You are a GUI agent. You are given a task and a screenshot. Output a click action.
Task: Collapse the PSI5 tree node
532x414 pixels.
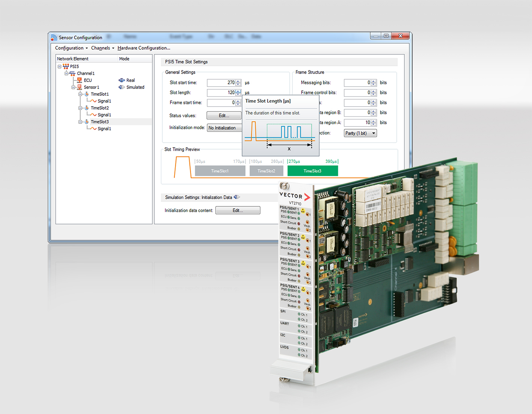(60, 66)
